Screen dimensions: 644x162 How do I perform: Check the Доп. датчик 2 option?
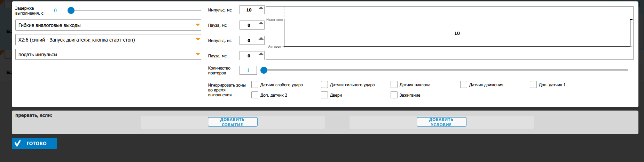coord(255,95)
